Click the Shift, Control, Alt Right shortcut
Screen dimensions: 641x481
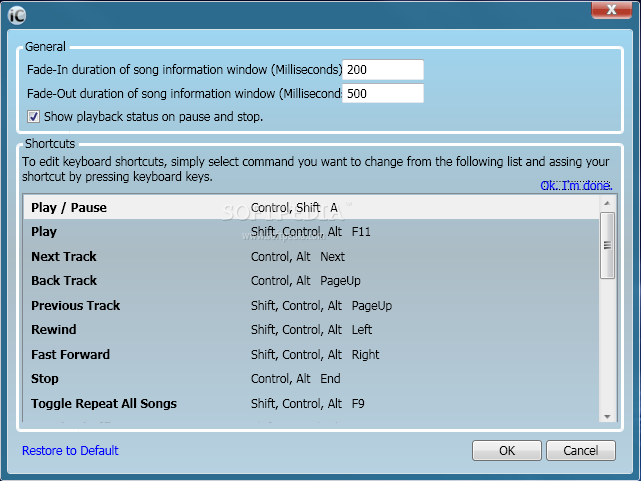tap(315, 354)
